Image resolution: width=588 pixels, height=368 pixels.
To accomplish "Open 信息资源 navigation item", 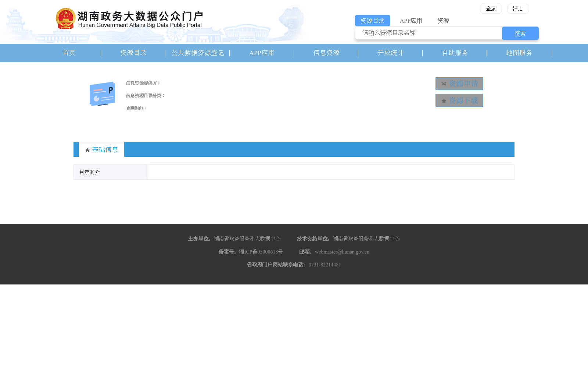I will coord(326,53).
